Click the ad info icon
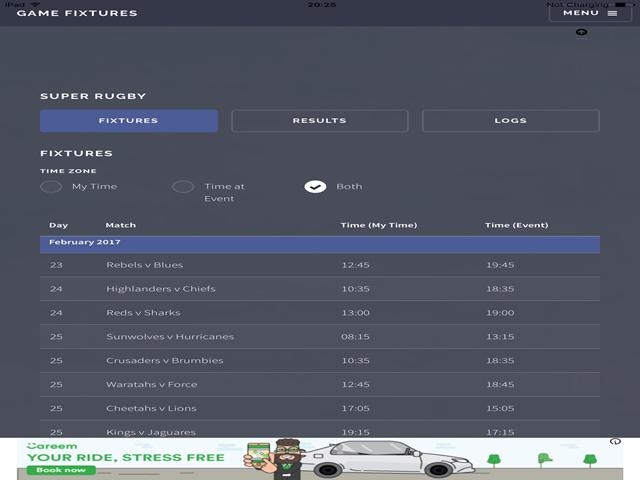 (616, 442)
